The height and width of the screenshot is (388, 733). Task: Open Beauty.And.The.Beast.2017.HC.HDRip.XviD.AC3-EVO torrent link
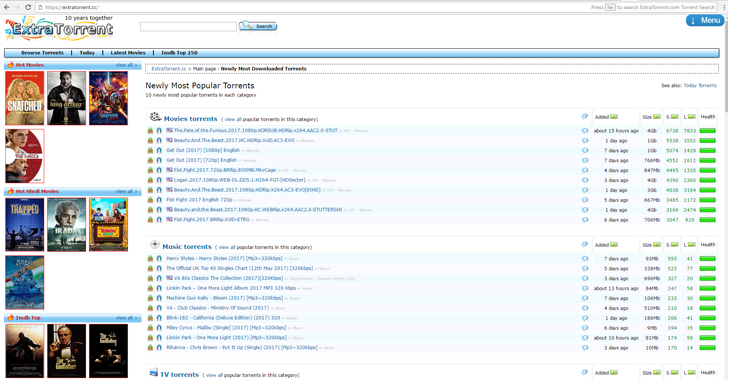(x=234, y=140)
